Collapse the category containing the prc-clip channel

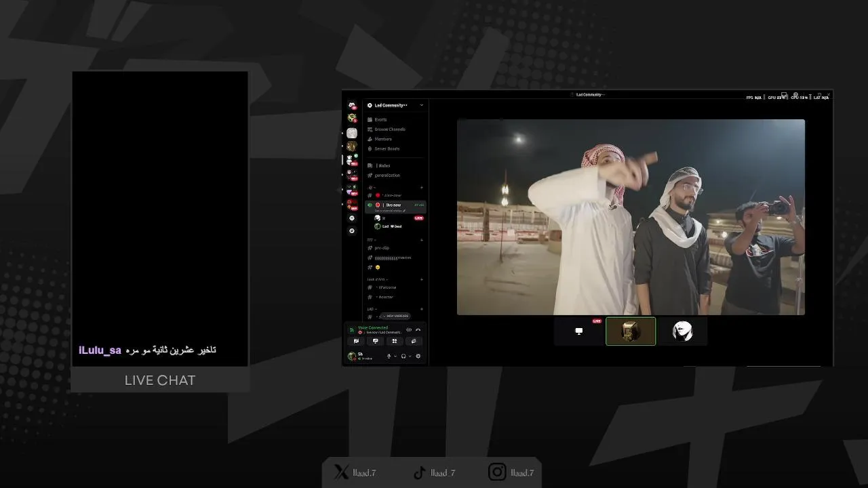tap(372, 240)
